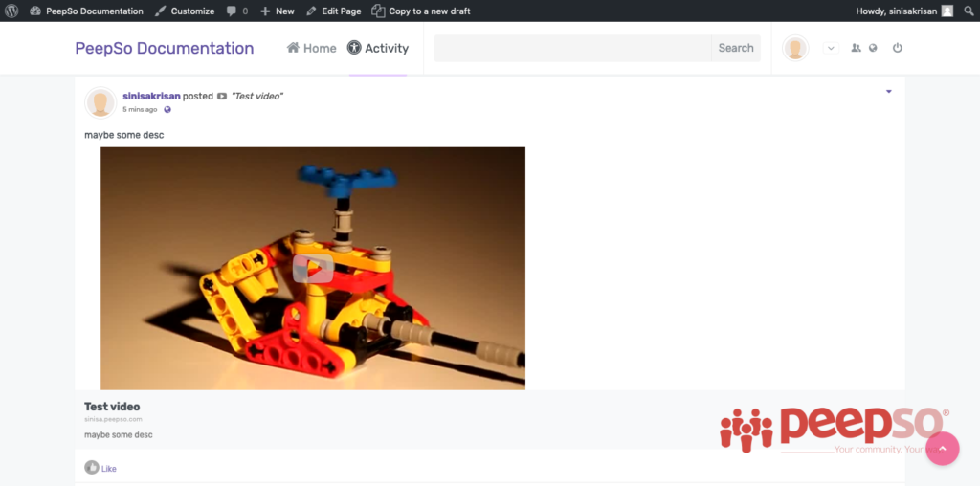Viewport: 980px width, 486px height.
Task: Go to the Home menu item
Action: 311,48
